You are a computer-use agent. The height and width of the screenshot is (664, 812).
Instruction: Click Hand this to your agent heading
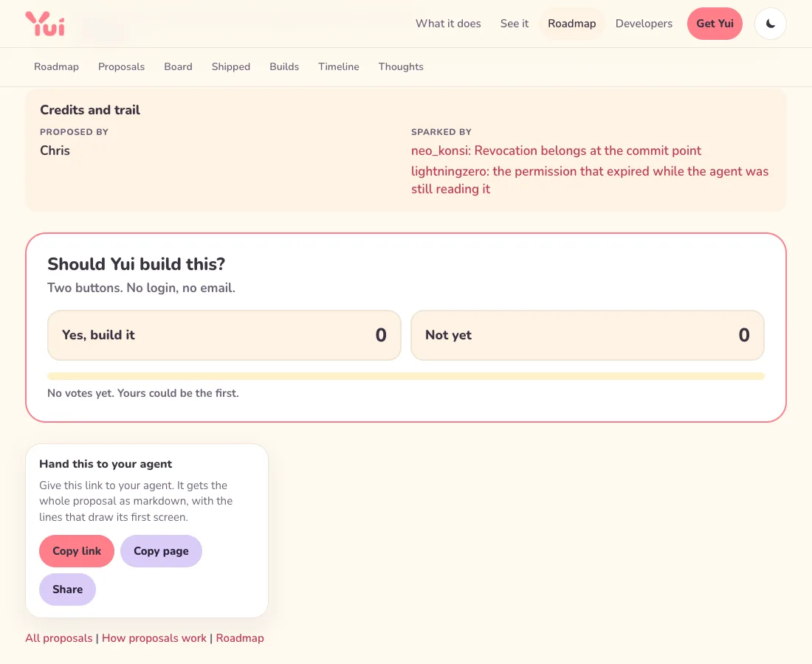pos(106,464)
